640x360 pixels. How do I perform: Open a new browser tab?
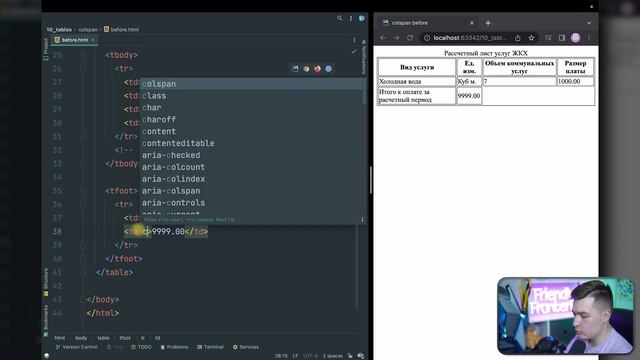488,23
